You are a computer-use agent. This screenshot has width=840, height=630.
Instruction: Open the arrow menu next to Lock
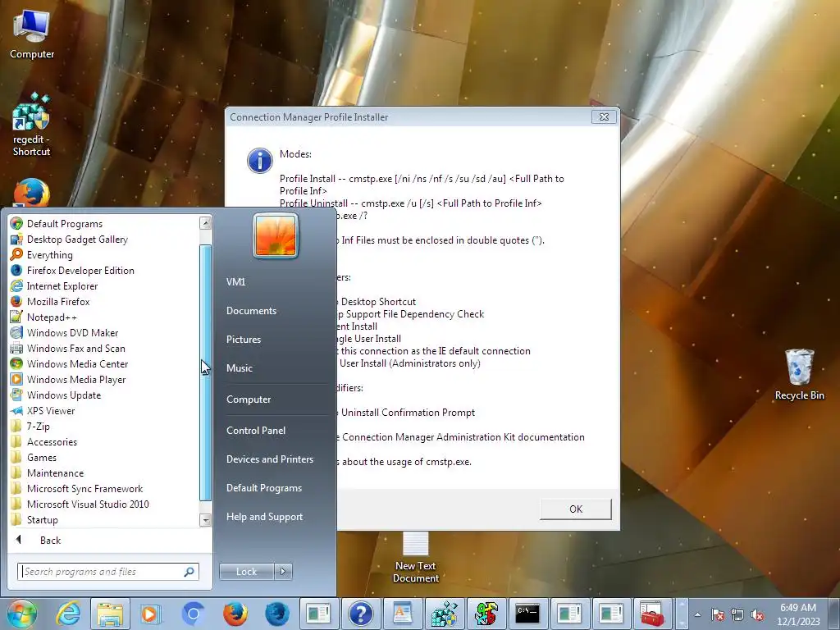tap(283, 572)
